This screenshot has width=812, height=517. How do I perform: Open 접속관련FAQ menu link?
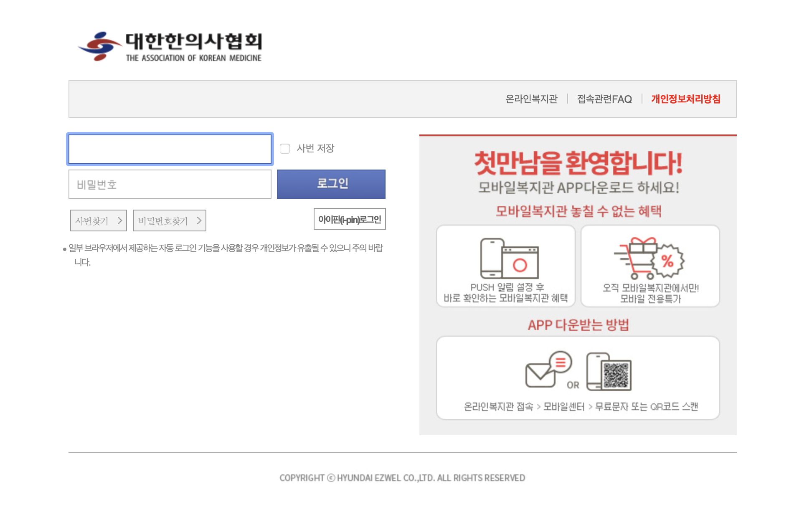604,99
